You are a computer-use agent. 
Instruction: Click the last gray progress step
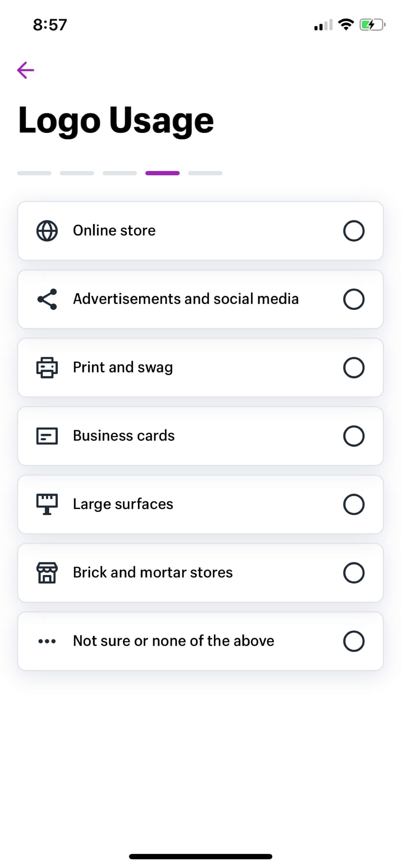coord(206,173)
